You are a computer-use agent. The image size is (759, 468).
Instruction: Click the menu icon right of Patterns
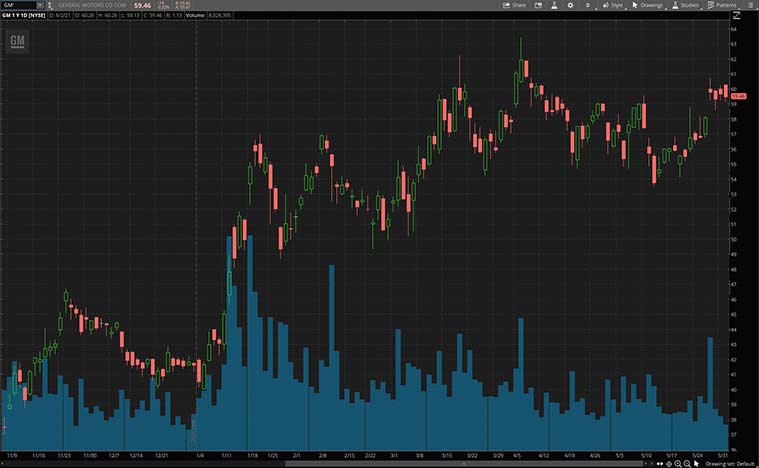[x=749, y=5]
